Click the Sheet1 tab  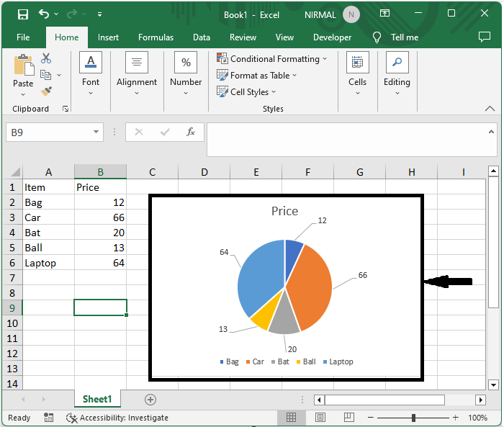tap(97, 399)
